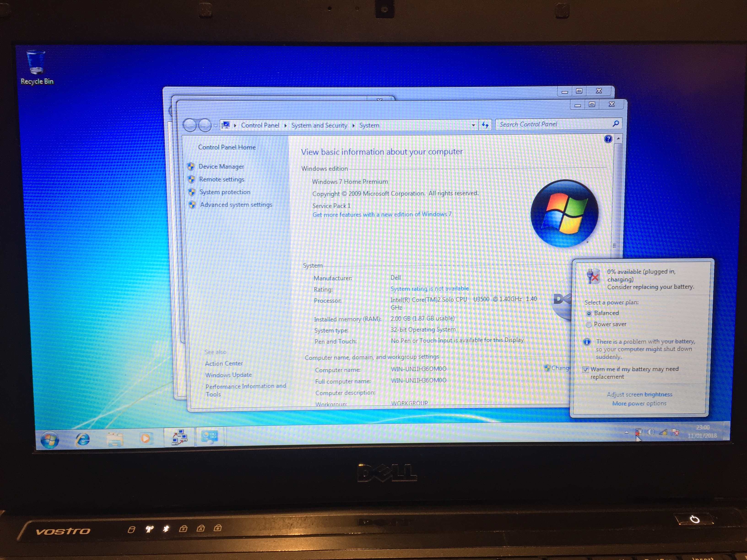Click the System and Security breadcrumb
Viewport: 747px width, 560px height.
tap(319, 126)
